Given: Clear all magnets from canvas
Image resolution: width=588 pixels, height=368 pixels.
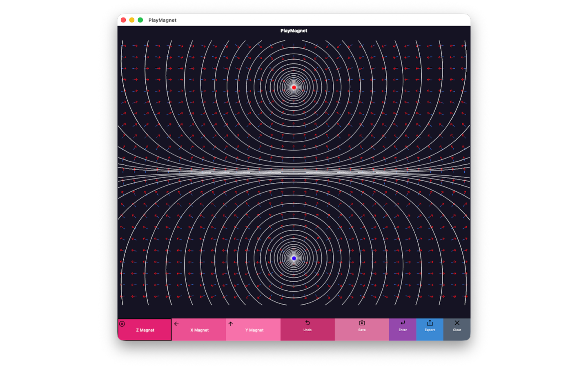Looking at the screenshot, I should [457, 330].
